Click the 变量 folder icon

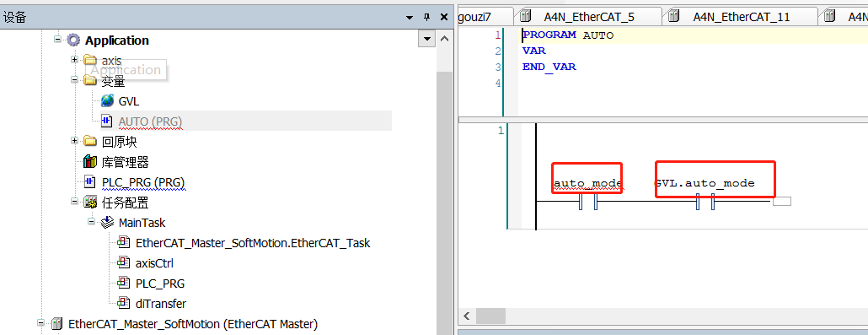point(90,80)
